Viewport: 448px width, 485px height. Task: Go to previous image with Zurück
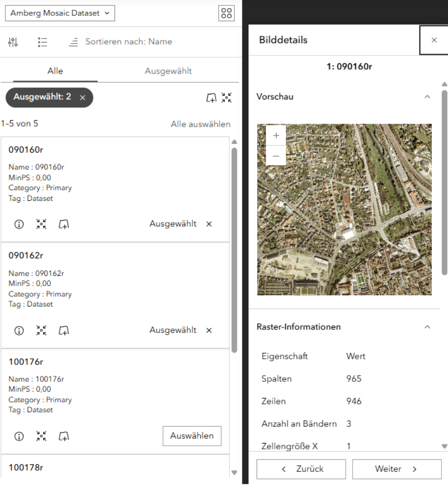coord(301,469)
